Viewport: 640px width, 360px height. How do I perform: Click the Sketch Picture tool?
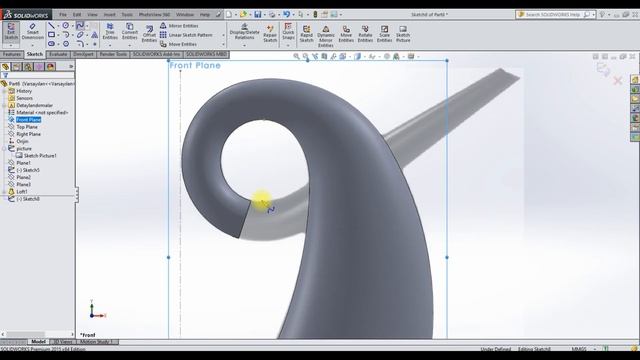pyautogui.click(x=403, y=33)
